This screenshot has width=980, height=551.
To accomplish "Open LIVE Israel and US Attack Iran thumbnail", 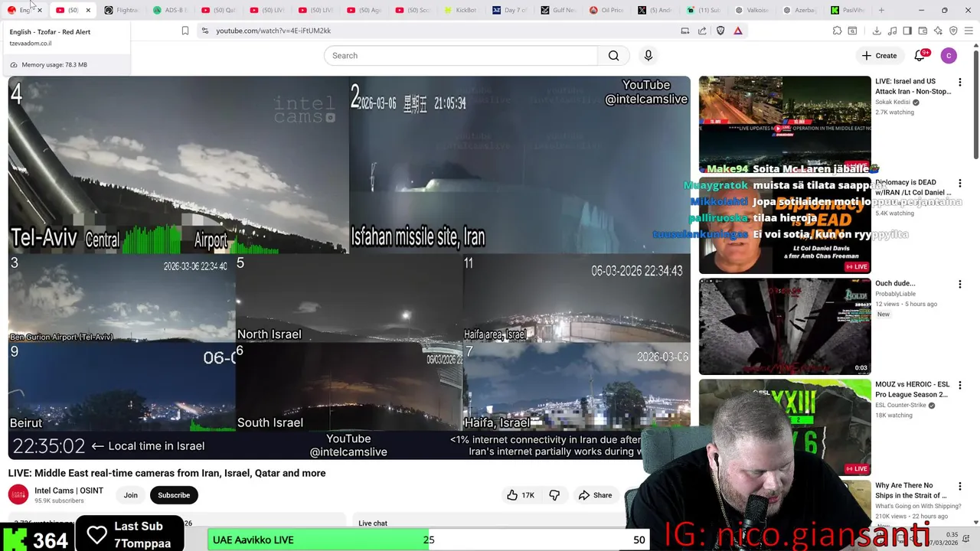I will pyautogui.click(x=785, y=124).
